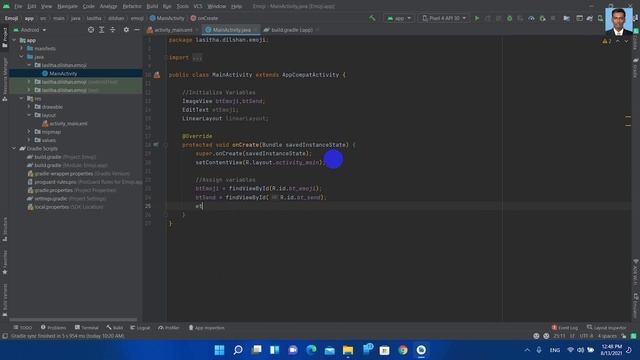Expand the drawable folder
This screenshot has width=640, height=360.
[29, 107]
